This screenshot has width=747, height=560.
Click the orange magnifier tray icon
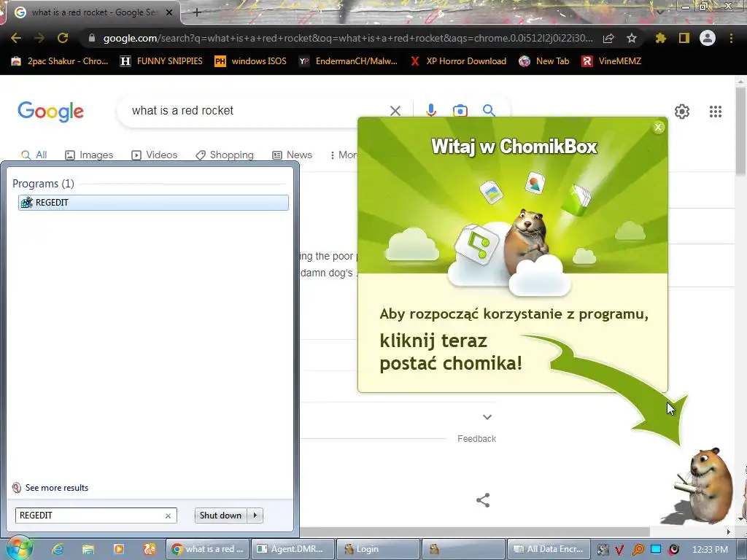(638, 550)
